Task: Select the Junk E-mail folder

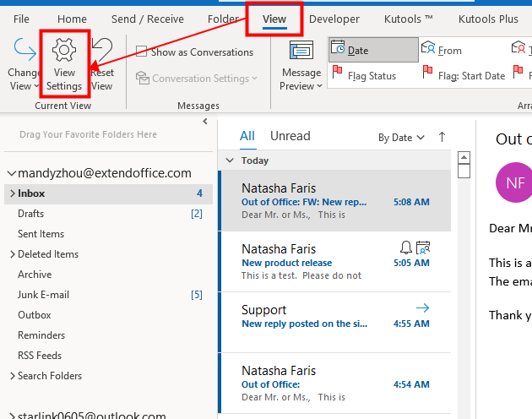Action: click(44, 295)
